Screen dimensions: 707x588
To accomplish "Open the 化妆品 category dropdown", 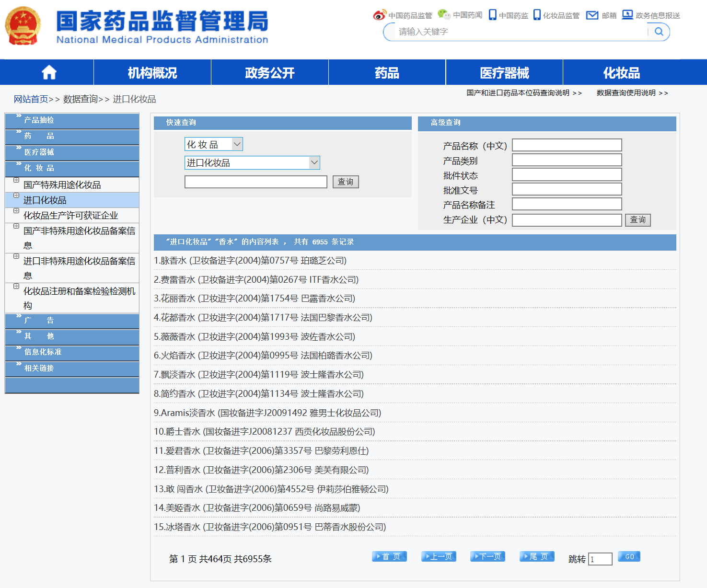I will tap(214, 144).
